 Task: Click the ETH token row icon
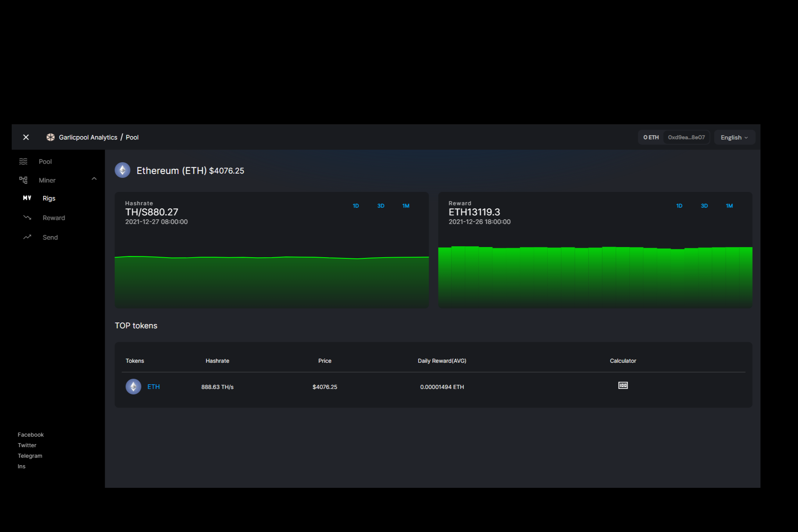tap(133, 387)
